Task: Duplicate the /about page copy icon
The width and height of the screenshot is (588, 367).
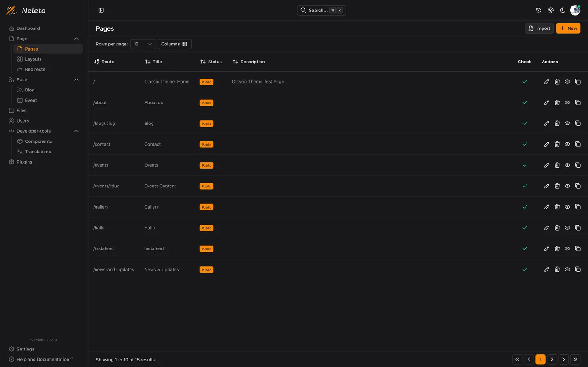Action: point(577,102)
